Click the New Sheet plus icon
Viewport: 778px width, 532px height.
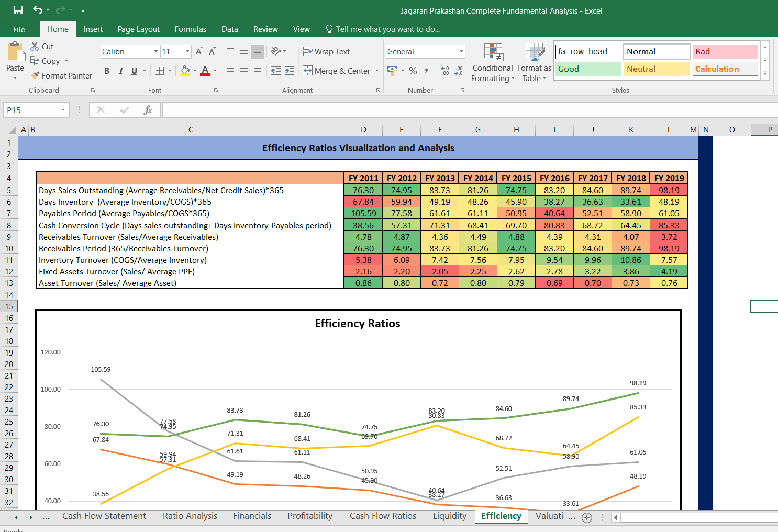pyautogui.click(x=587, y=518)
